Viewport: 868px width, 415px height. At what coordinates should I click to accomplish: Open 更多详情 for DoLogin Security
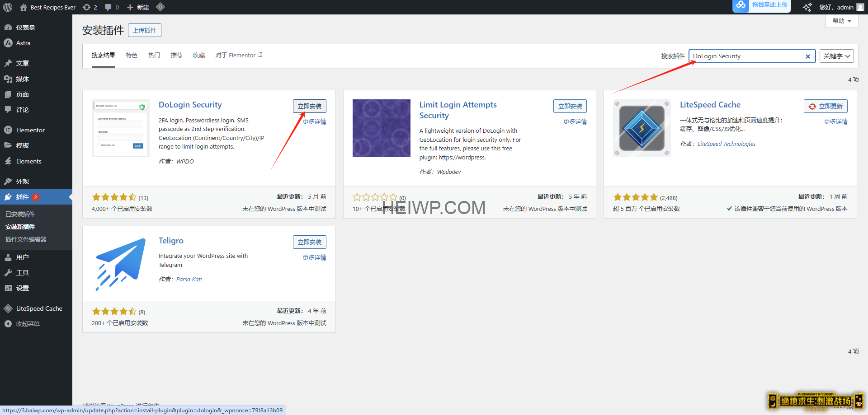[x=314, y=121]
